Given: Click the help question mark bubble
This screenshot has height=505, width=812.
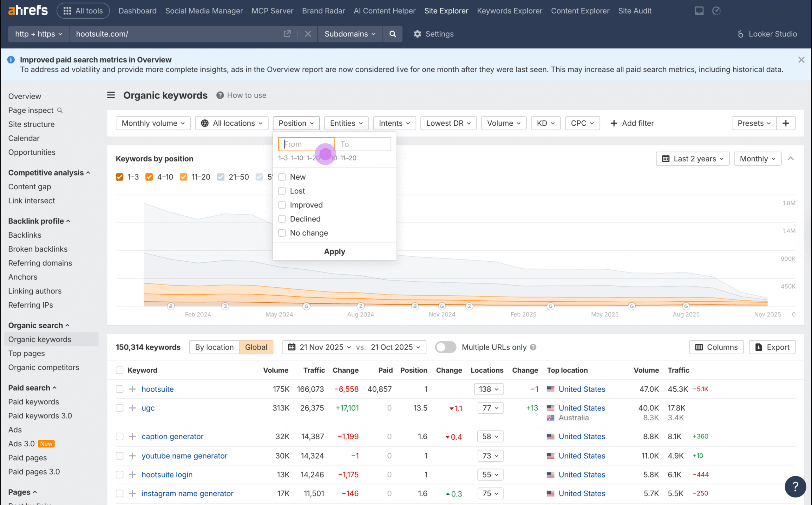Looking at the screenshot, I should point(795,486).
